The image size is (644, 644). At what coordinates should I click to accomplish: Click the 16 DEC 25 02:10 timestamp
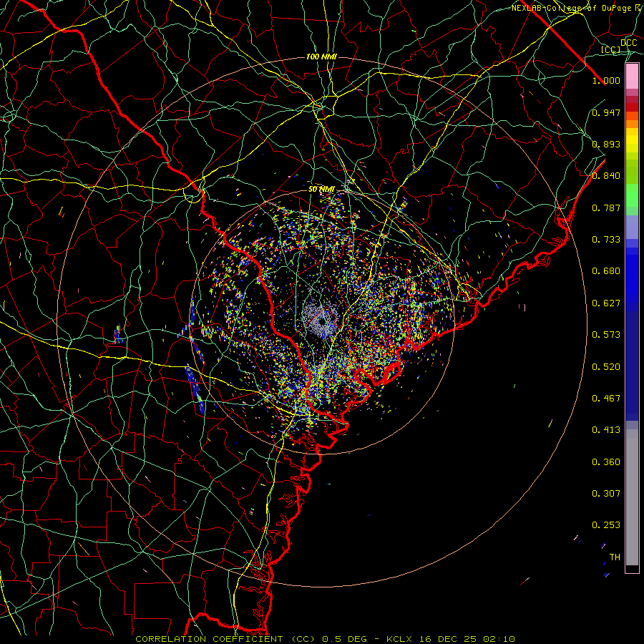467,639
